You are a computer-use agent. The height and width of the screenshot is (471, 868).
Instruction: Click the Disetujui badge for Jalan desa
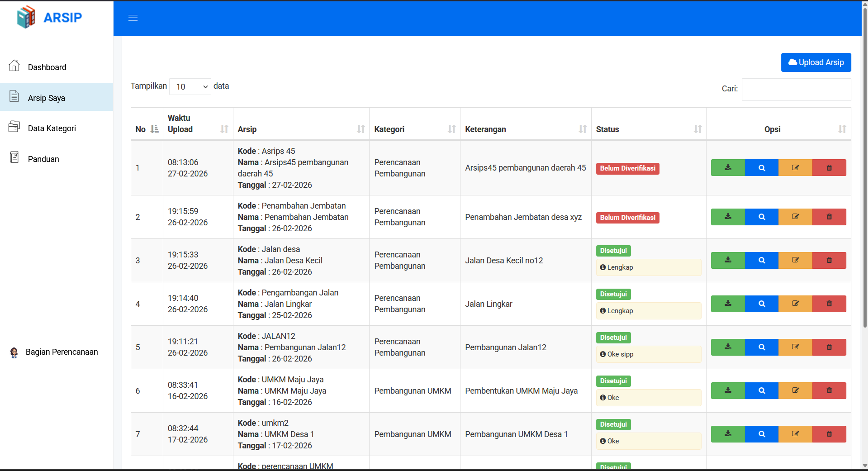[613, 251]
